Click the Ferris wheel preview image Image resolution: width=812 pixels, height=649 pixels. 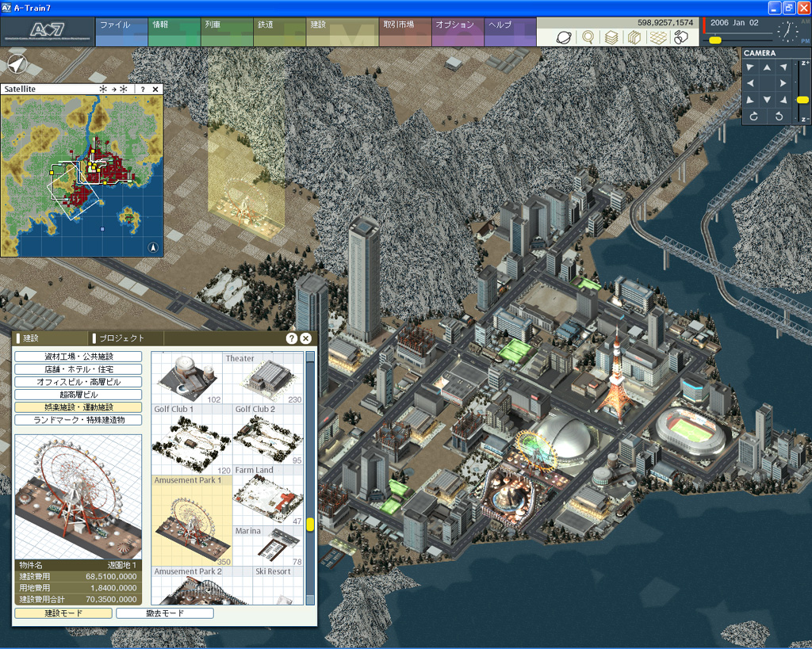(x=79, y=497)
